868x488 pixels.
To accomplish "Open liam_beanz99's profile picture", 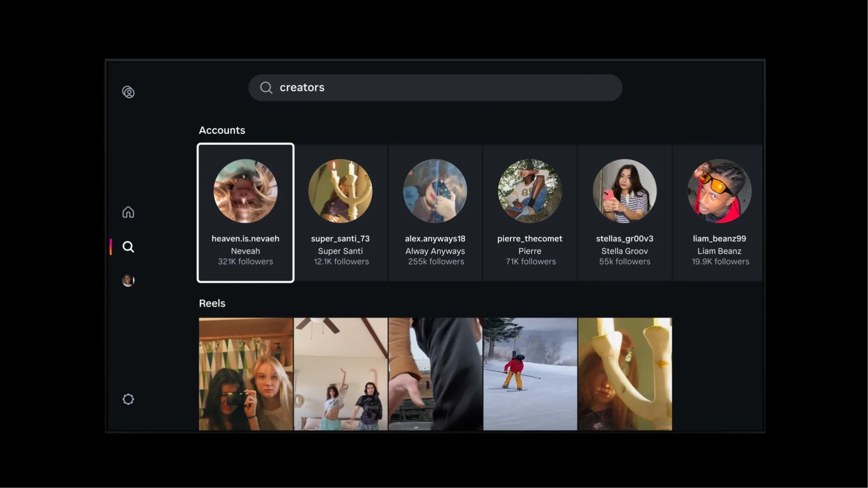I will click(x=718, y=191).
